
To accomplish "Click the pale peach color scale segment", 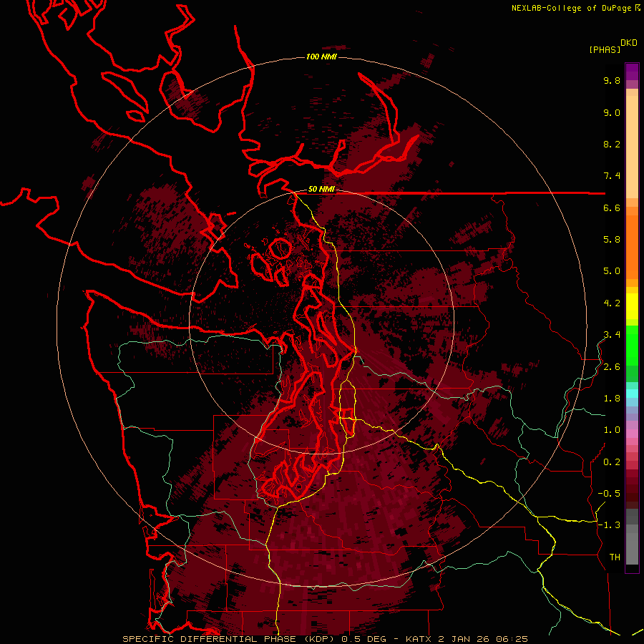I will 632,147.
